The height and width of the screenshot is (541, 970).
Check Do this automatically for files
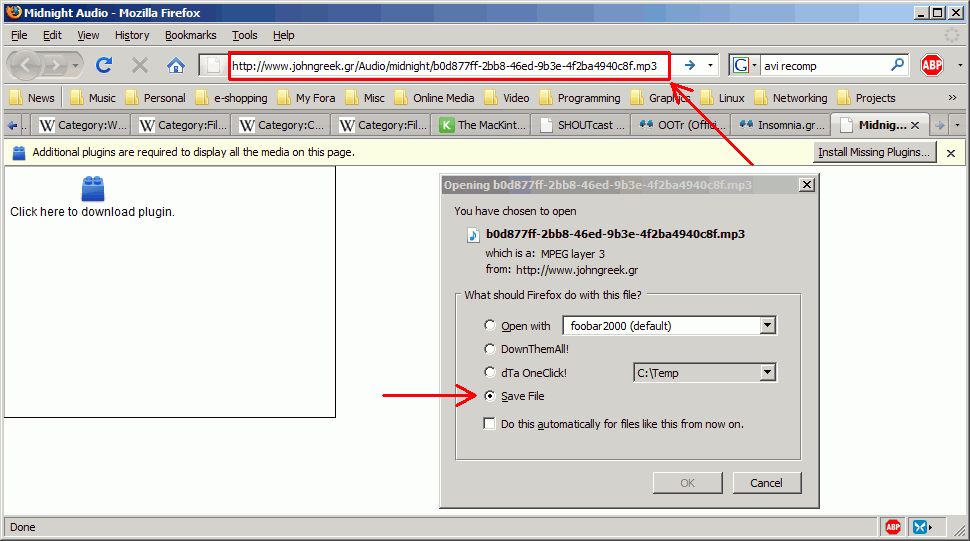point(489,424)
